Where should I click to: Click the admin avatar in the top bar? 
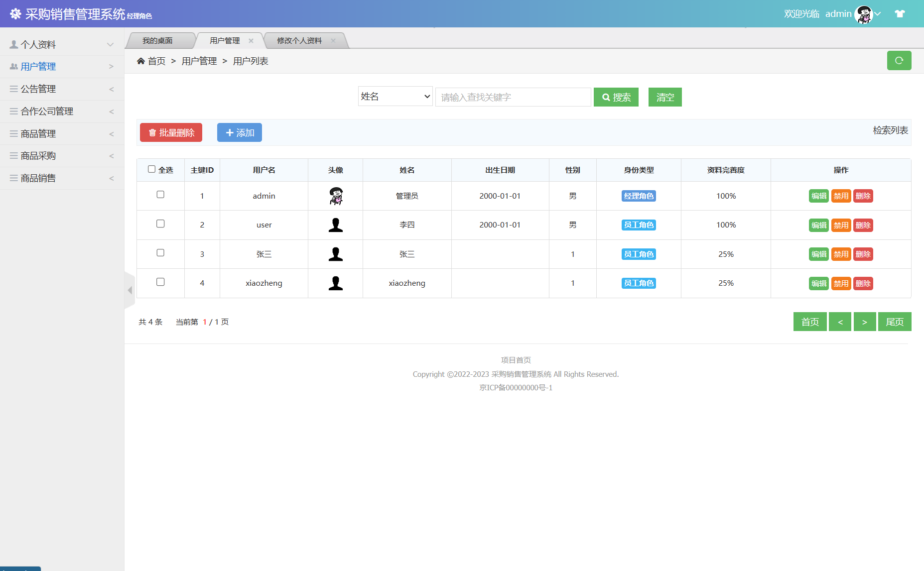click(x=863, y=14)
